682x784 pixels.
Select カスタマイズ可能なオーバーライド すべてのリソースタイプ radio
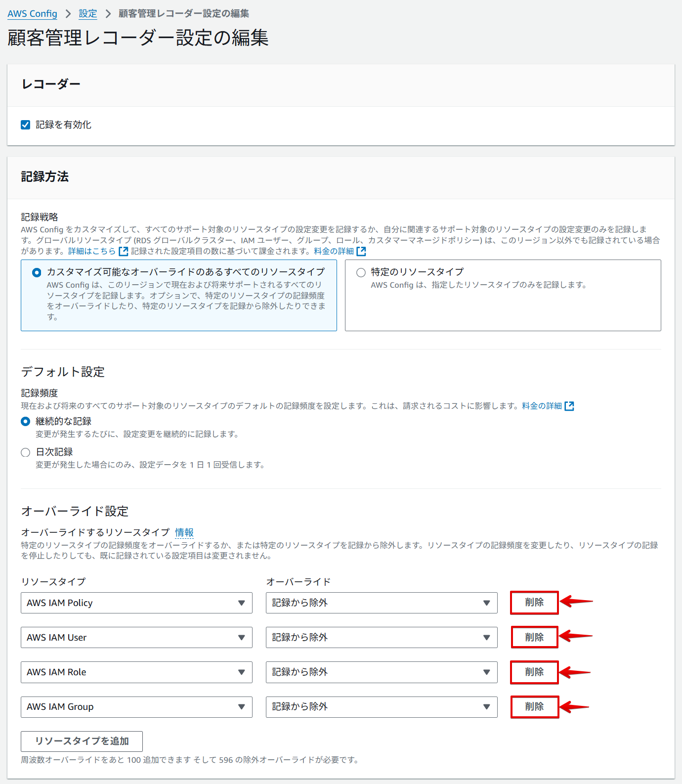point(37,272)
